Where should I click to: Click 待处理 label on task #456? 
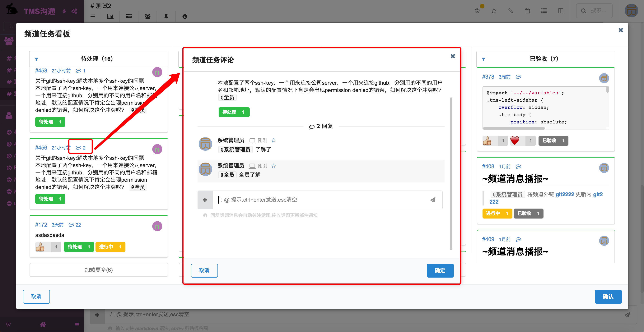[50, 199]
